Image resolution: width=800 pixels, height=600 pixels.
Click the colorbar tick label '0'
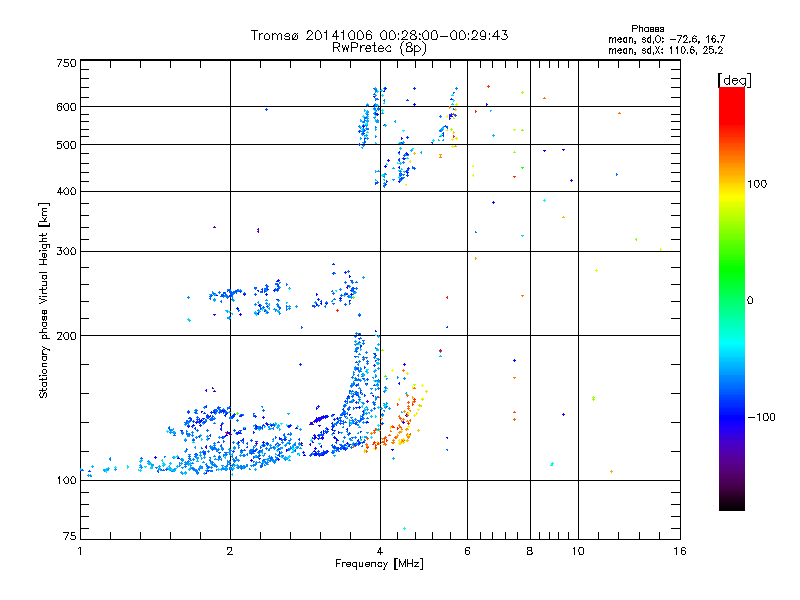coord(750,301)
